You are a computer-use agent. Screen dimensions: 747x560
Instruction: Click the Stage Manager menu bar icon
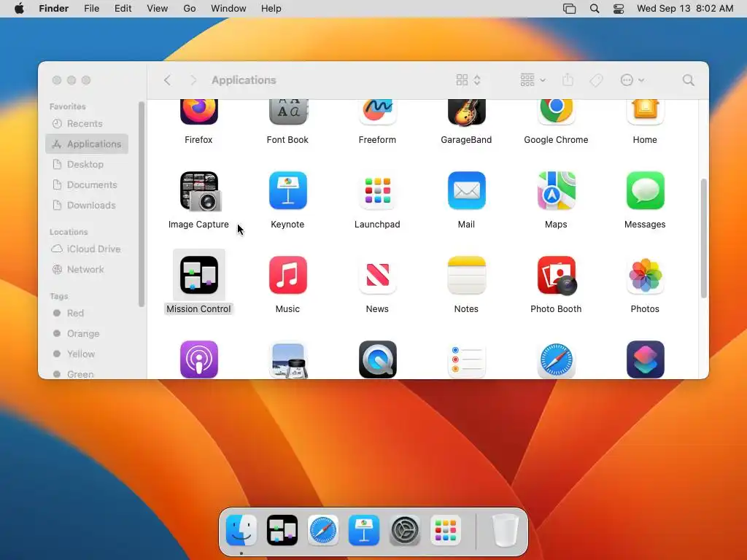[x=569, y=9]
